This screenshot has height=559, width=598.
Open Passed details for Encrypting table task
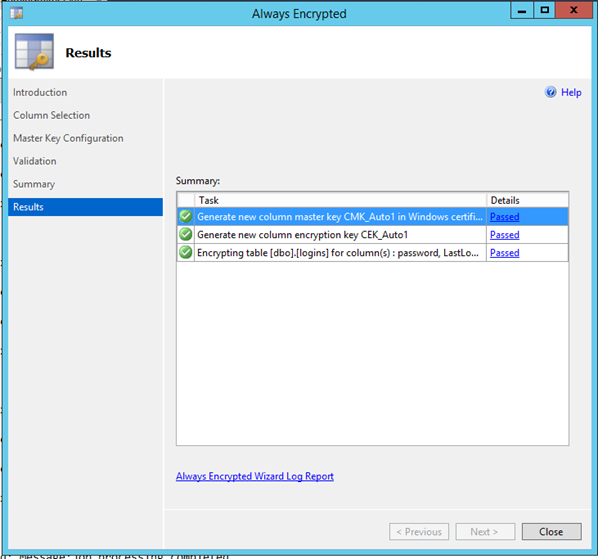click(x=505, y=252)
